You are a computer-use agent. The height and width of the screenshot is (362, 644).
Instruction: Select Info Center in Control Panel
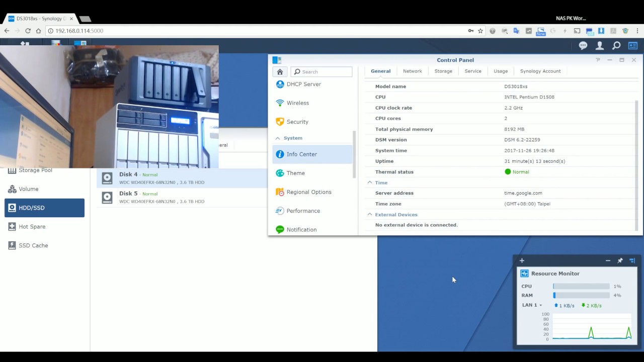tap(312, 154)
